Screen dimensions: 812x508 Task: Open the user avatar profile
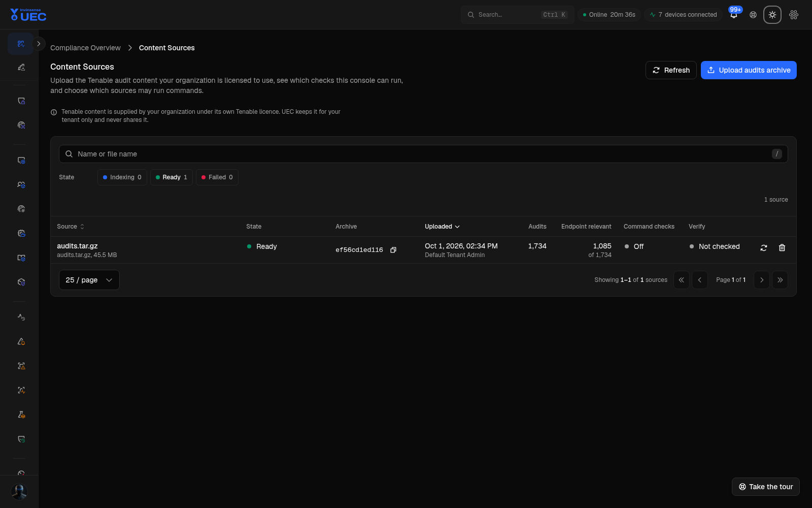[19, 491]
